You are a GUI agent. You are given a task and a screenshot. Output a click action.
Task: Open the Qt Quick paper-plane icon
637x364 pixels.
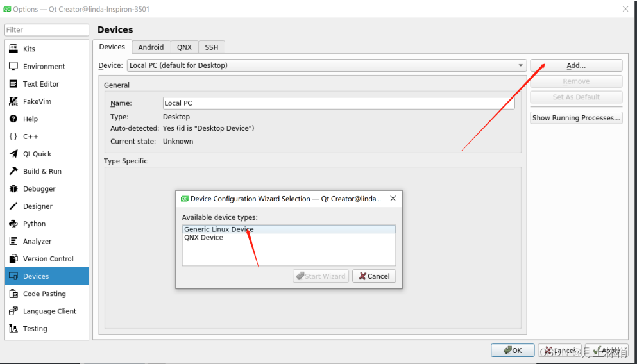13,154
